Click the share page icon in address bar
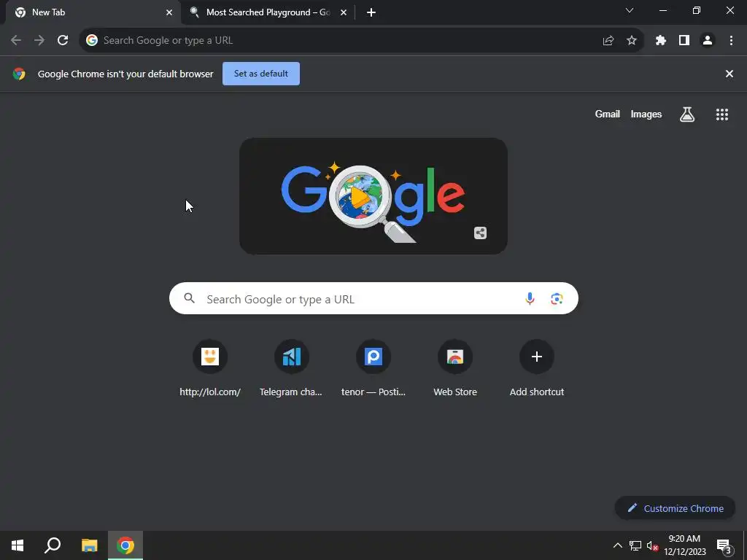 point(608,41)
